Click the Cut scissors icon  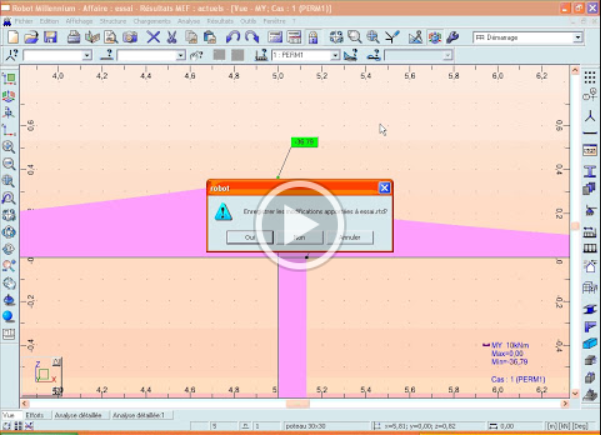pos(170,37)
